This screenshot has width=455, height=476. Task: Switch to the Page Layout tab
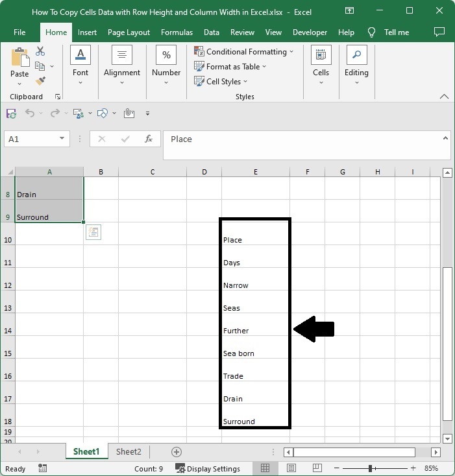(129, 32)
